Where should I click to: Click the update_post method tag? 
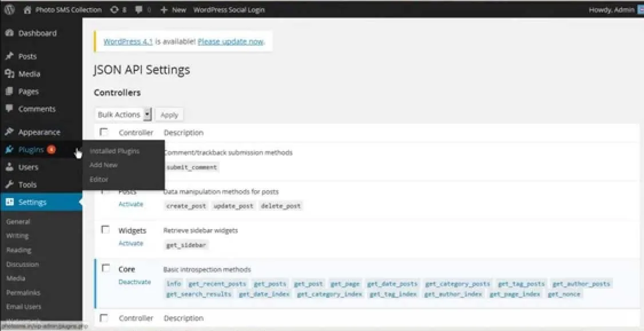pyautogui.click(x=233, y=206)
